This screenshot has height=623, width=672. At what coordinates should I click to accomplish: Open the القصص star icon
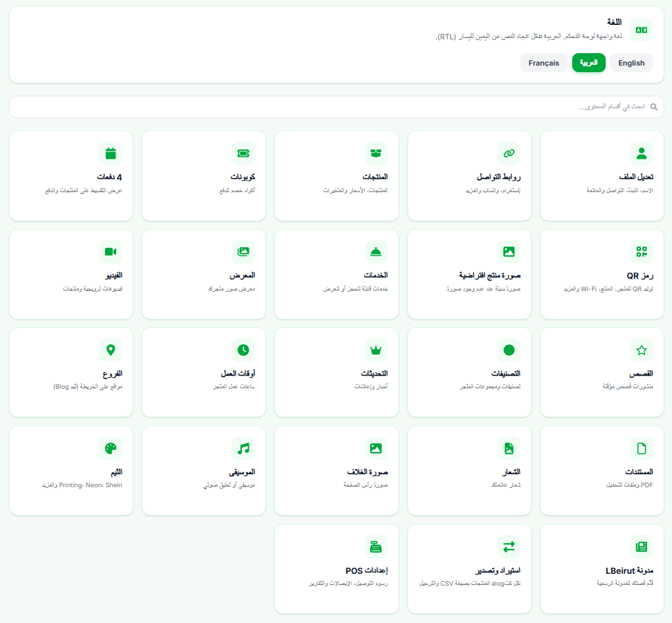641,350
